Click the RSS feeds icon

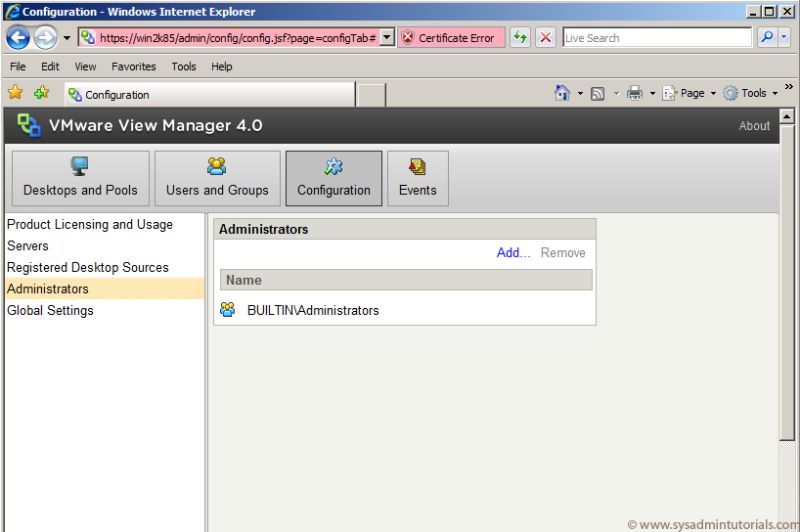click(x=597, y=93)
